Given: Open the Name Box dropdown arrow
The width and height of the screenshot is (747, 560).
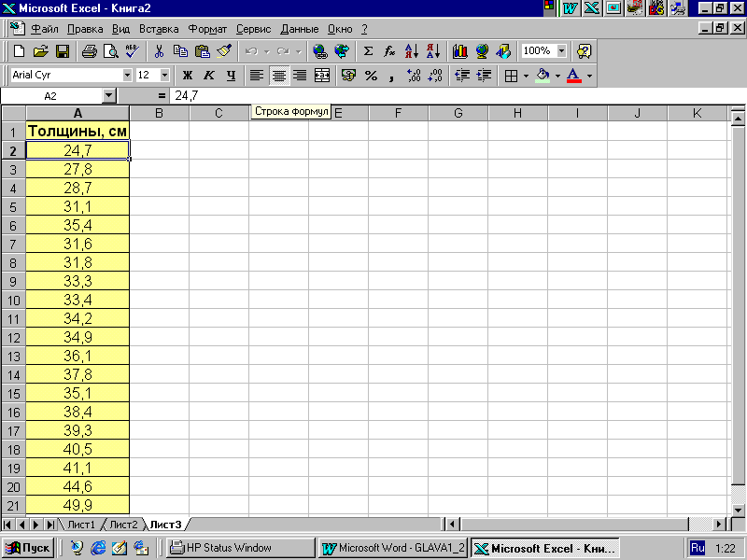Looking at the screenshot, I should tap(109, 96).
